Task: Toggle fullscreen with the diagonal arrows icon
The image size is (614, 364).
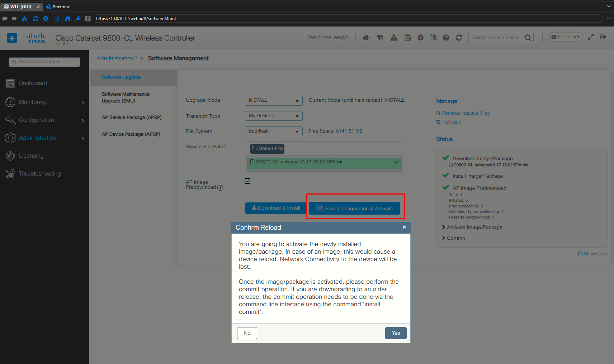Action: coord(591,37)
